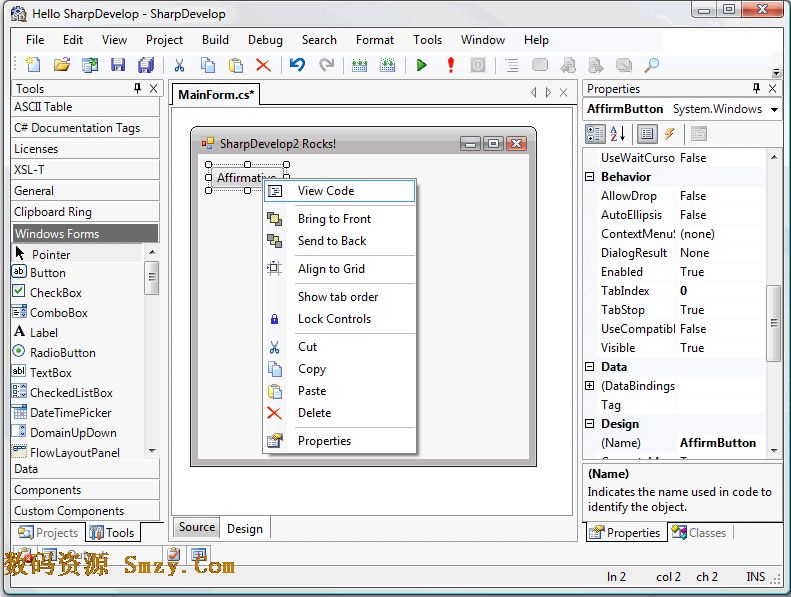Click toolbox scroll down arrow

(152, 451)
